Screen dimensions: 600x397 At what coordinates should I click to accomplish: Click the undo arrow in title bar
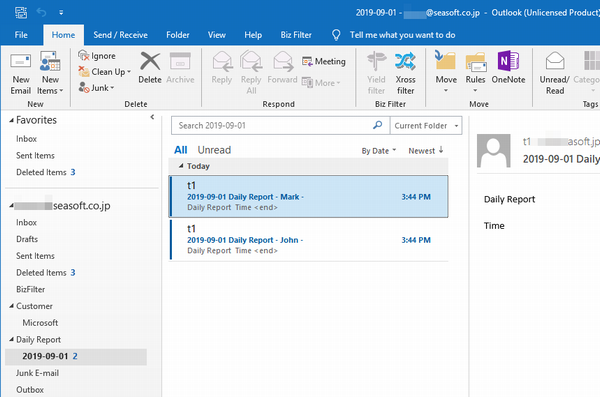tap(41, 13)
